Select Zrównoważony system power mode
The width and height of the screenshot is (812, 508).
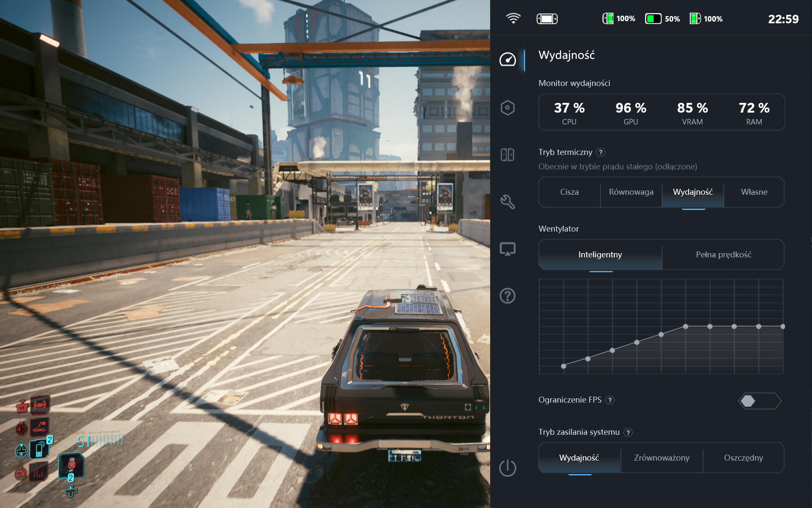661,458
